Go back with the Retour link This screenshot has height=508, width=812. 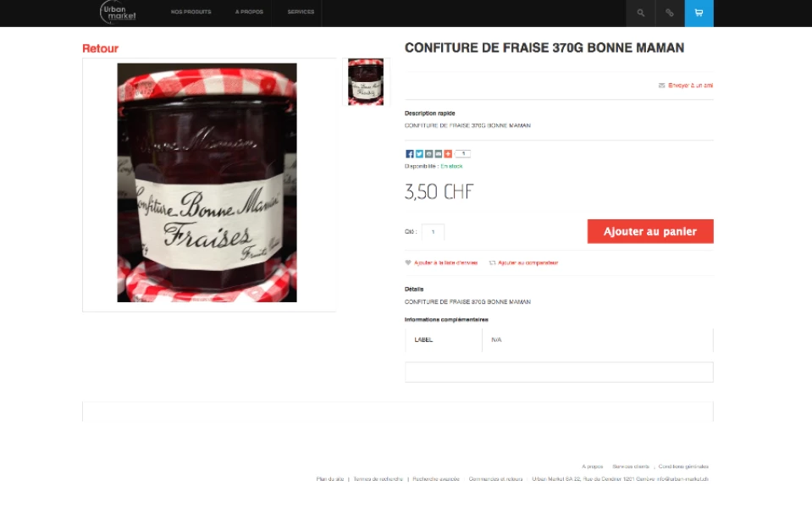tap(101, 48)
